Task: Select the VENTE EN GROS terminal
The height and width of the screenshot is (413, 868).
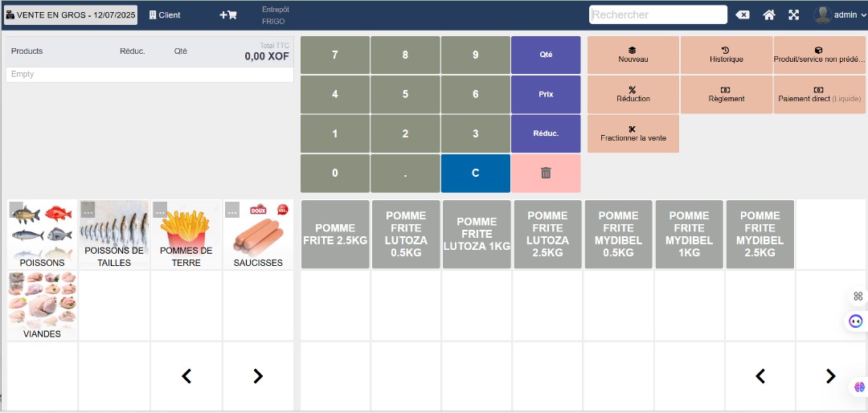Action: click(x=71, y=15)
